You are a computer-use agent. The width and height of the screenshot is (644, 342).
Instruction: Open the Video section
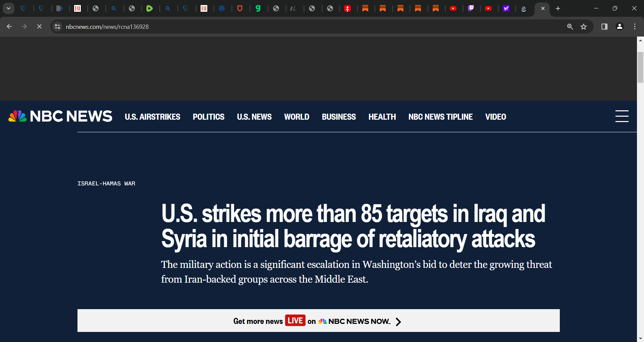pyautogui.click(x=496, y=117)
